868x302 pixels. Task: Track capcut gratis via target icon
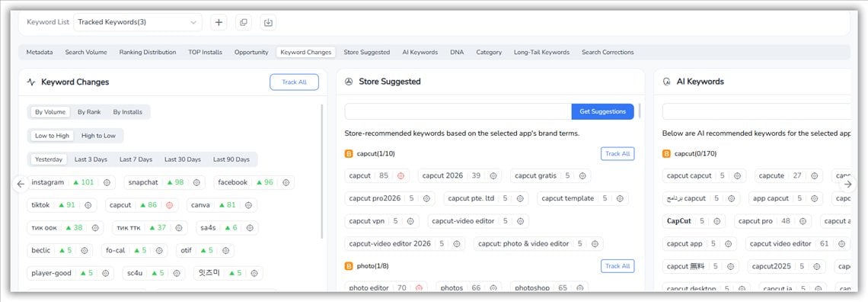[582, 175]
